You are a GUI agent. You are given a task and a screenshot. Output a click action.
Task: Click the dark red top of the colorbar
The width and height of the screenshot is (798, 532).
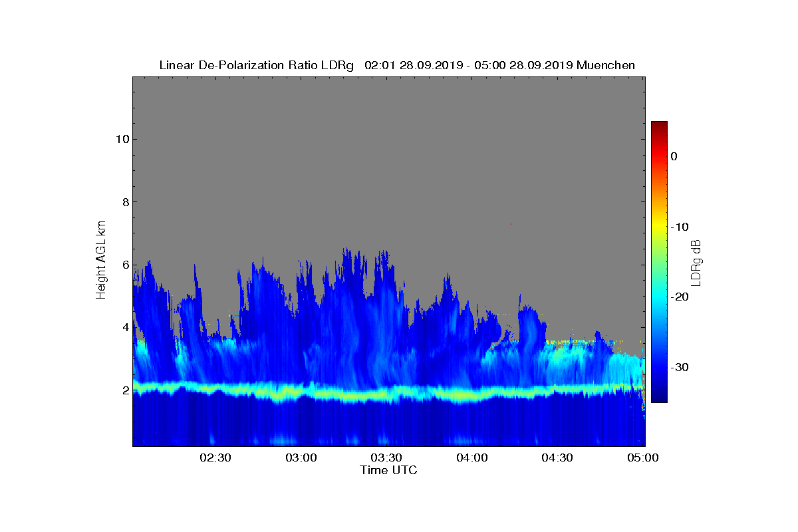[659, 125]
